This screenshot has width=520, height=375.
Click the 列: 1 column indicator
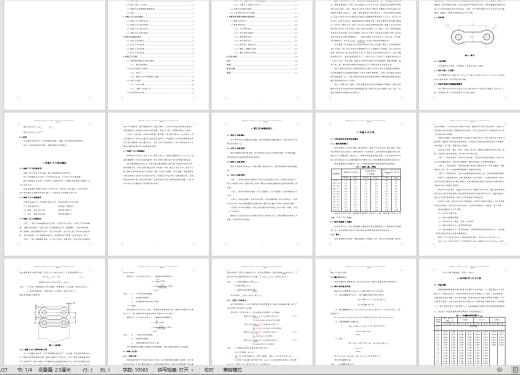[105, 370]
